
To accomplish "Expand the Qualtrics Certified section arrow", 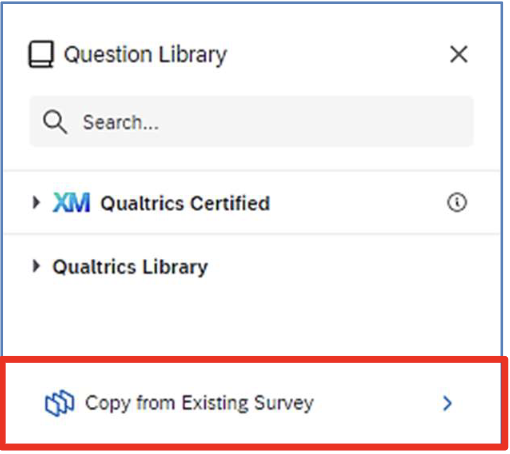I will [36, 202].
